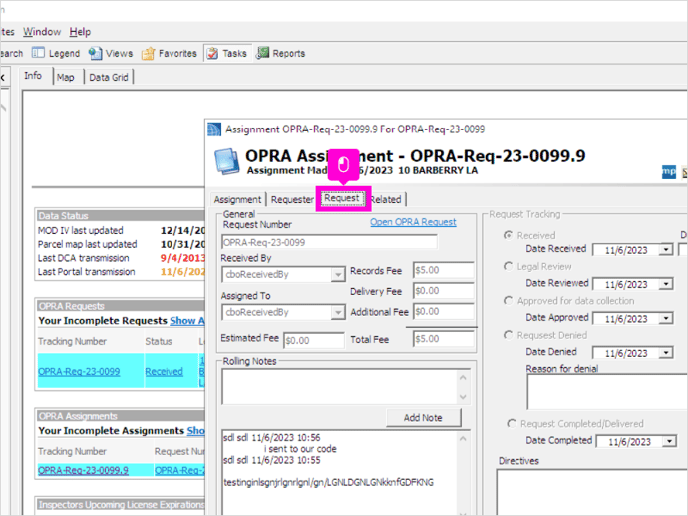Screen dimensions: 688x516
Task: Click the Directives text box
Action: 592,492
